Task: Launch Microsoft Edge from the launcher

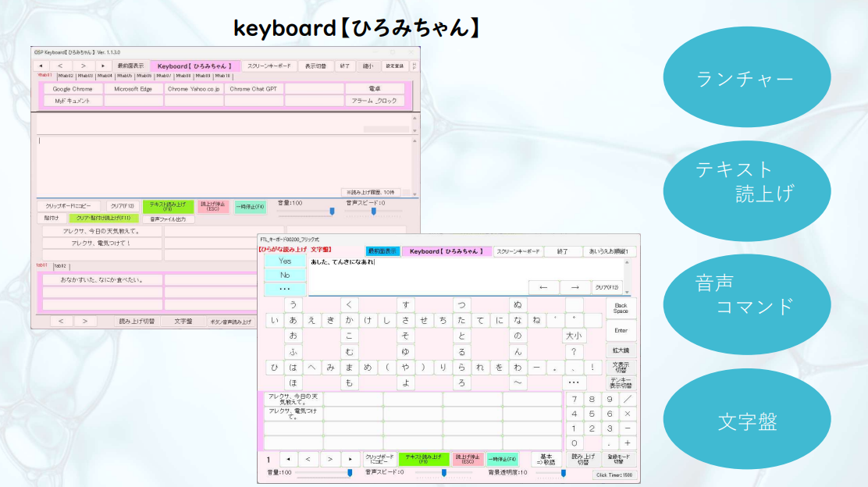Action: 133,88
